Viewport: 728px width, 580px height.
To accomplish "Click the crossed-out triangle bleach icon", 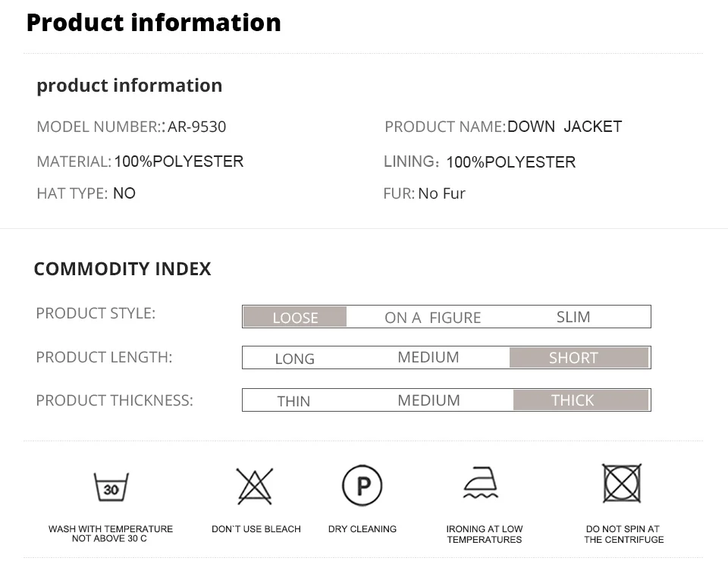I will pyautogui.click(x=255, y=486).
